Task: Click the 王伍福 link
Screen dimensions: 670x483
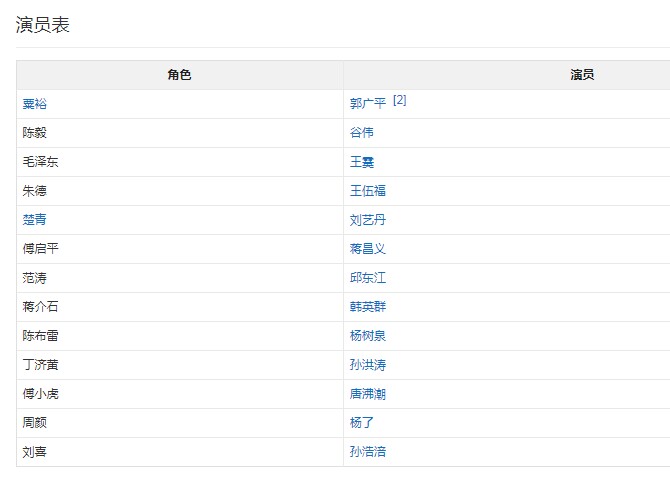Action: tap(367, 190)
